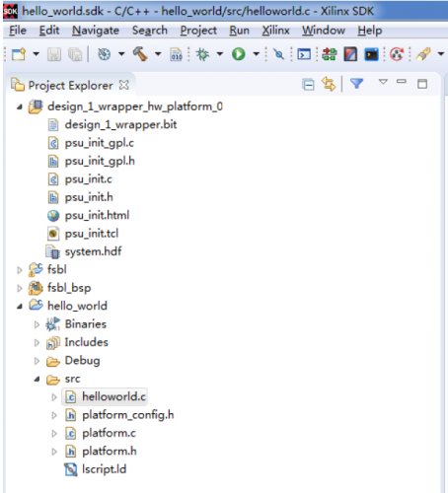Click the build configuration gear icon
The height and width of the screenshot is (493, 448).
pos(104,54)
